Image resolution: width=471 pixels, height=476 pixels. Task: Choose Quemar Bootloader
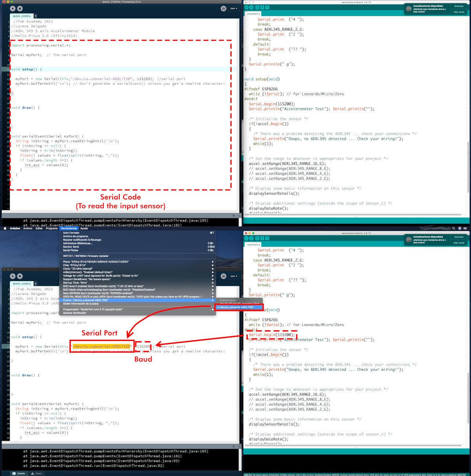tap(138, 313)
